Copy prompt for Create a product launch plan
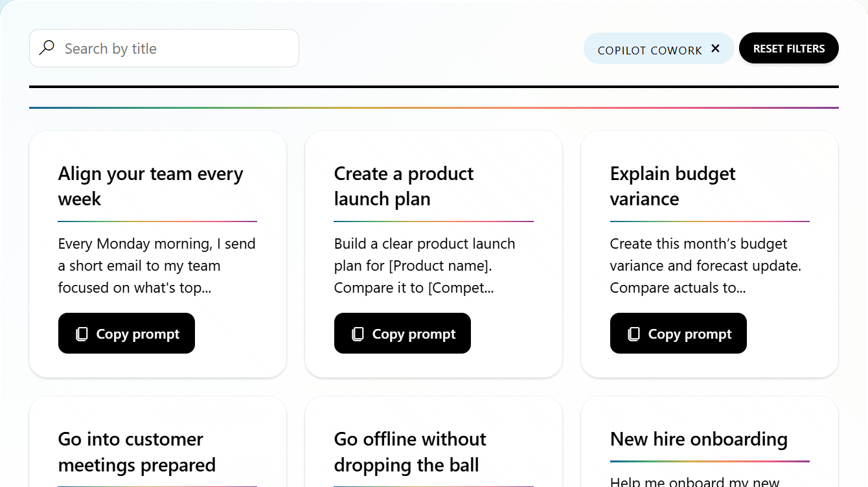The image size is (868, 487). 402,334
